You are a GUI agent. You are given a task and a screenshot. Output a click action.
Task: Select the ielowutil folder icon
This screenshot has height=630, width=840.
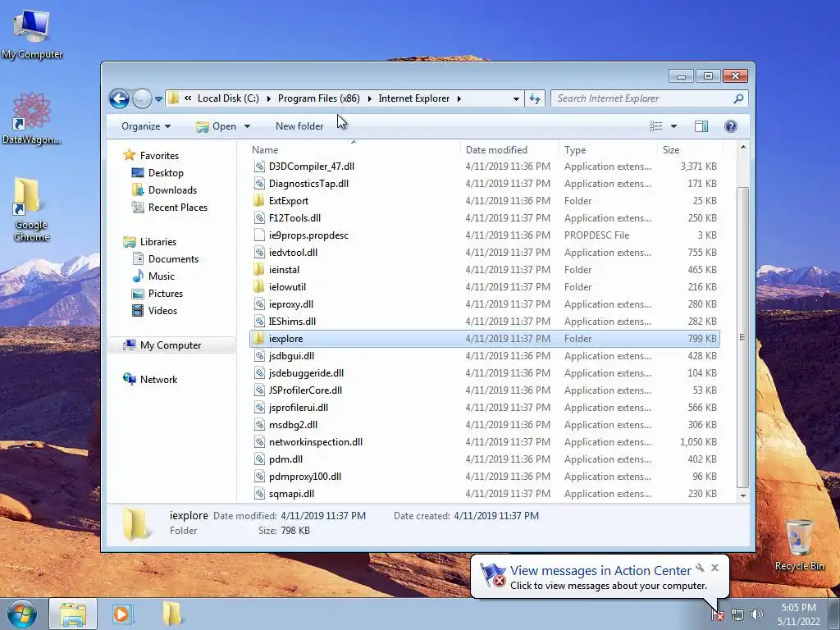tap(259, 287)
